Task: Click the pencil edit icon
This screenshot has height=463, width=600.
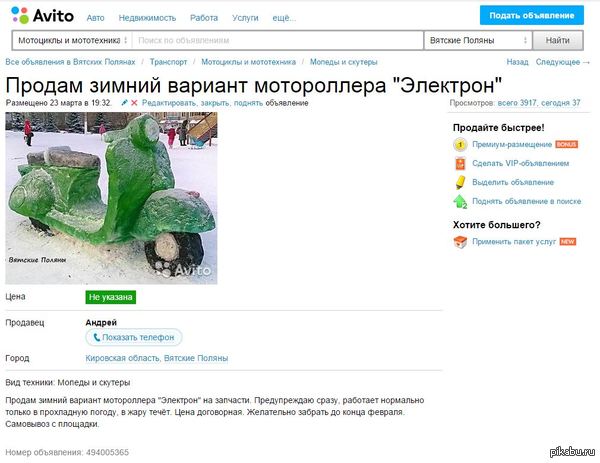Action: tap(124, 103)
